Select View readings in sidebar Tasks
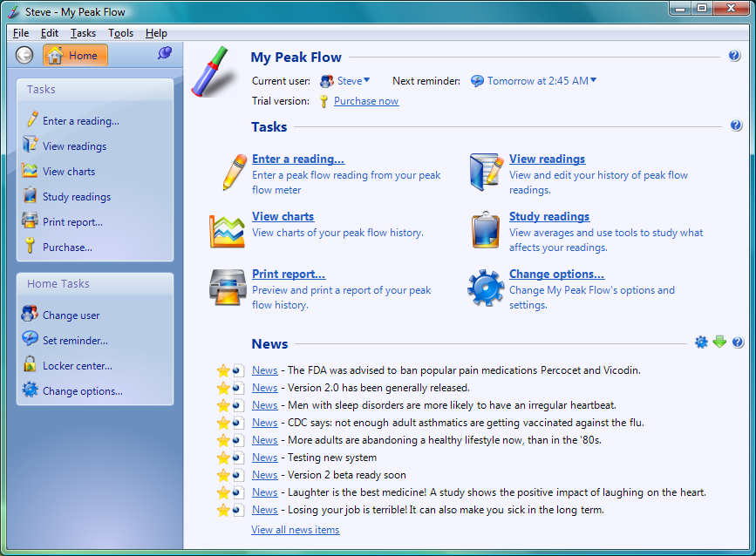Viewport: 756px width, 556px height. 75,146
